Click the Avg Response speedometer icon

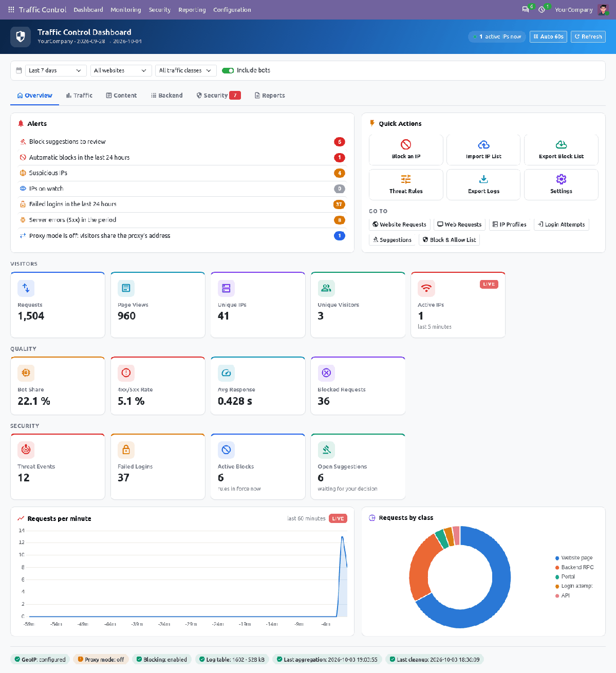pos(226,373)
